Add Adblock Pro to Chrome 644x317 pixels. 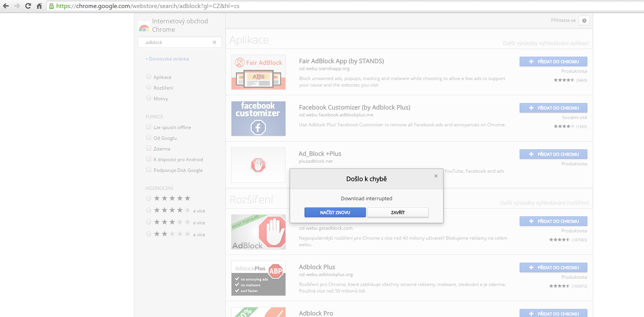[x=553, y=313]
